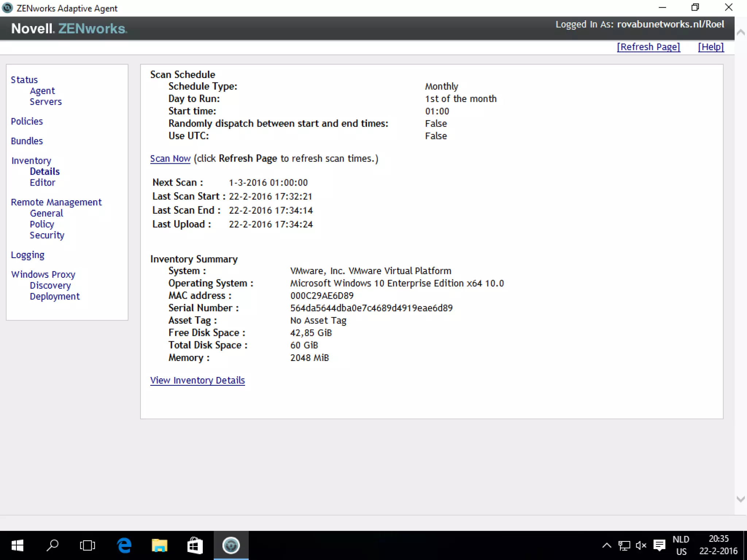747x560 pixels.
Task: Select Servers under Status
Action: pyautogui.click(x=46, y=102)
